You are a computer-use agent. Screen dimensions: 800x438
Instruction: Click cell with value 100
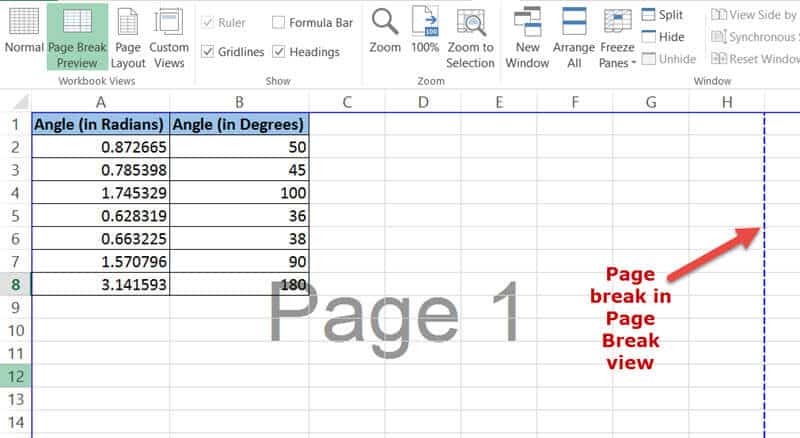coord(239,193)
